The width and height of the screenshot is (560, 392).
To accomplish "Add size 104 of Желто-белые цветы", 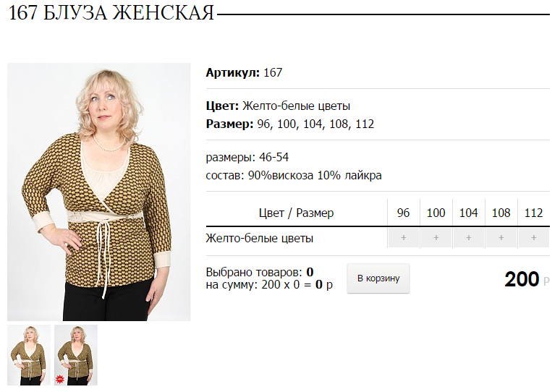I will click(x=469, y=238).
